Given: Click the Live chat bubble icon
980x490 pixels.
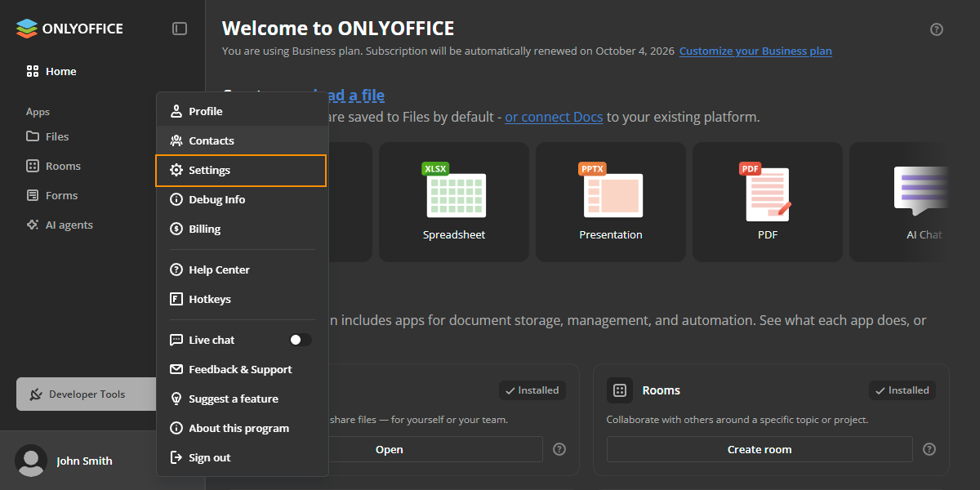Looking at the screenshot, I should [x=176, y=340].
